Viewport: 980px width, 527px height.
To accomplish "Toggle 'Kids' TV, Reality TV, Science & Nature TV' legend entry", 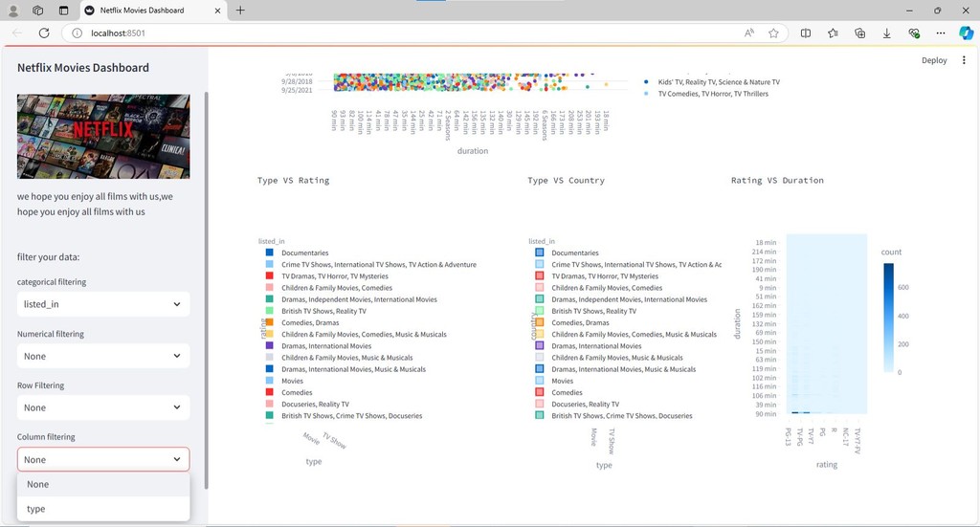I will pyautogui.click(x=718, y=82).
